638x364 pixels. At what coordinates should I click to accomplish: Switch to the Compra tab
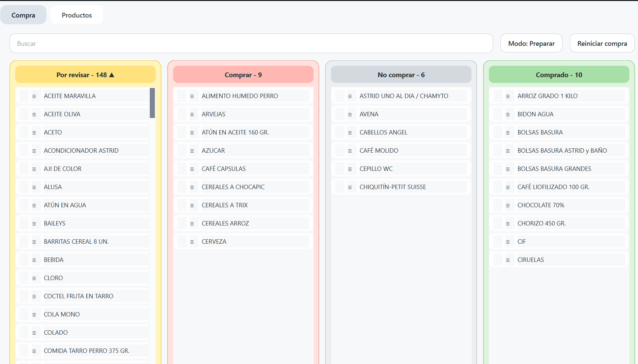pyautogui.click(x=23, y=15)
